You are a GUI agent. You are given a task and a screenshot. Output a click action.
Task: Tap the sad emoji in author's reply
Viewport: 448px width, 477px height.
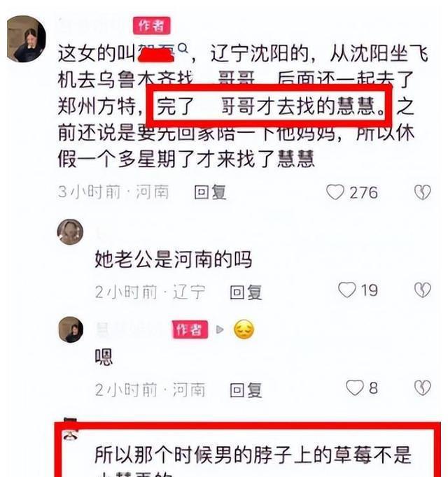pyautogui.click(x=244, y=329)
